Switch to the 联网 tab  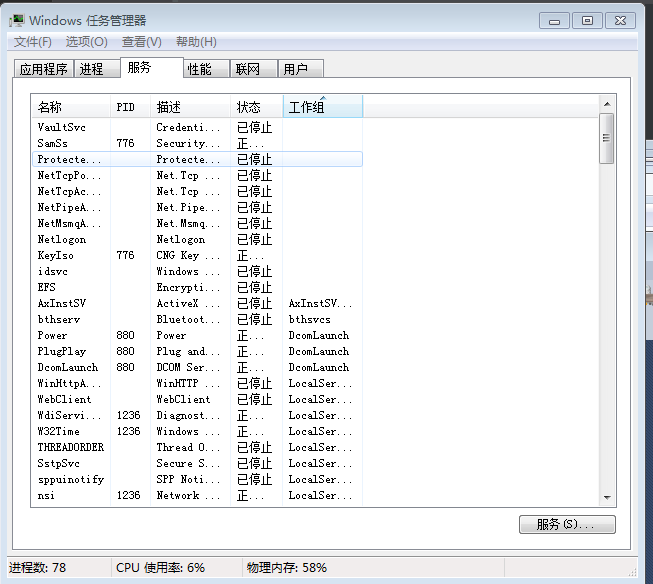(x=254, y=69)
